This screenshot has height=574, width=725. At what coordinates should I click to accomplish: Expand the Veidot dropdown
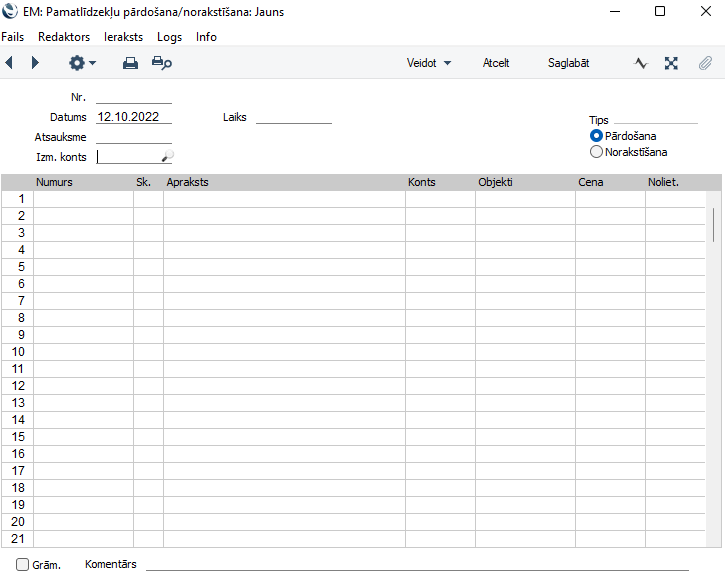[x=429, y=63]
